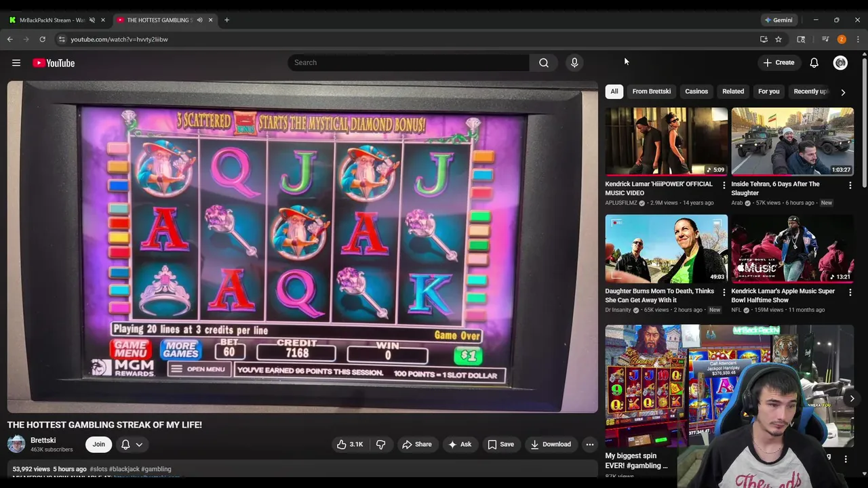868x488 pixels.
Task: Open Gemini in Chrome
Action: coord(778,20)
